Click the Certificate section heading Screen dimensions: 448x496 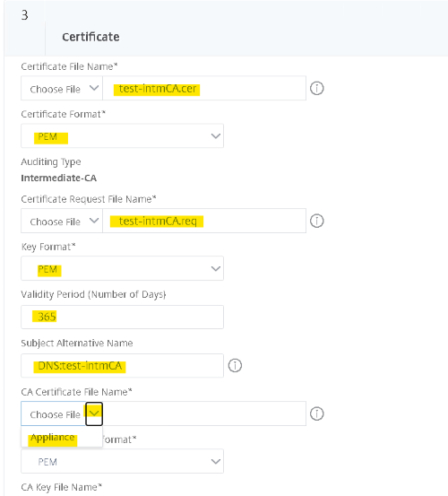point(90,37)
